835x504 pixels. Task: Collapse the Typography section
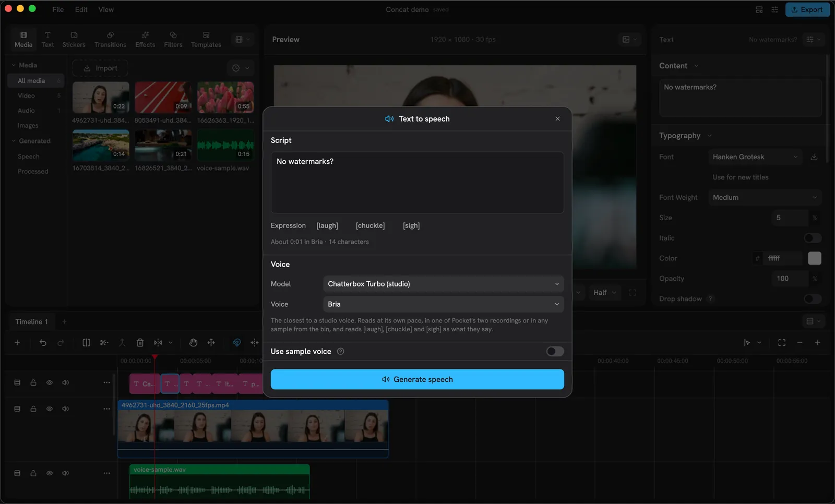point(685,136)
